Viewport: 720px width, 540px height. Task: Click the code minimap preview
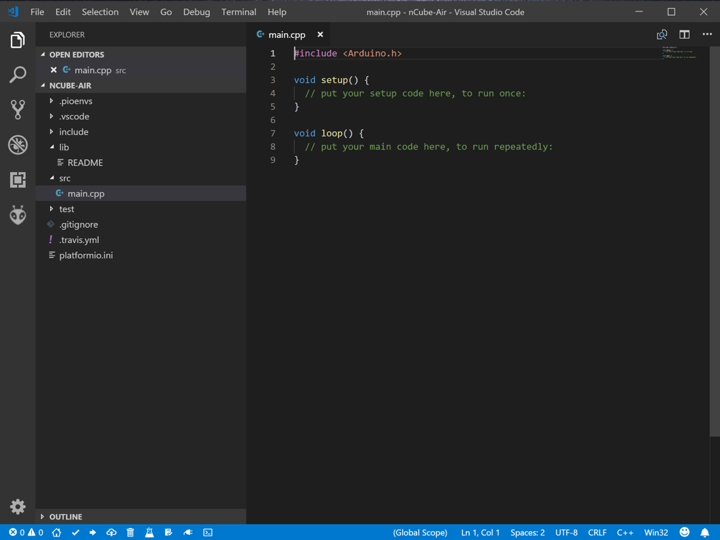pyautogui.click(x=679, y=52)
